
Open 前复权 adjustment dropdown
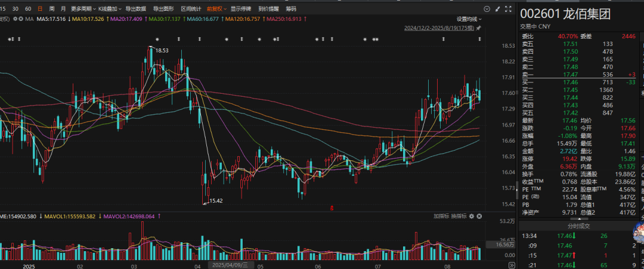[x=217, y=8]
